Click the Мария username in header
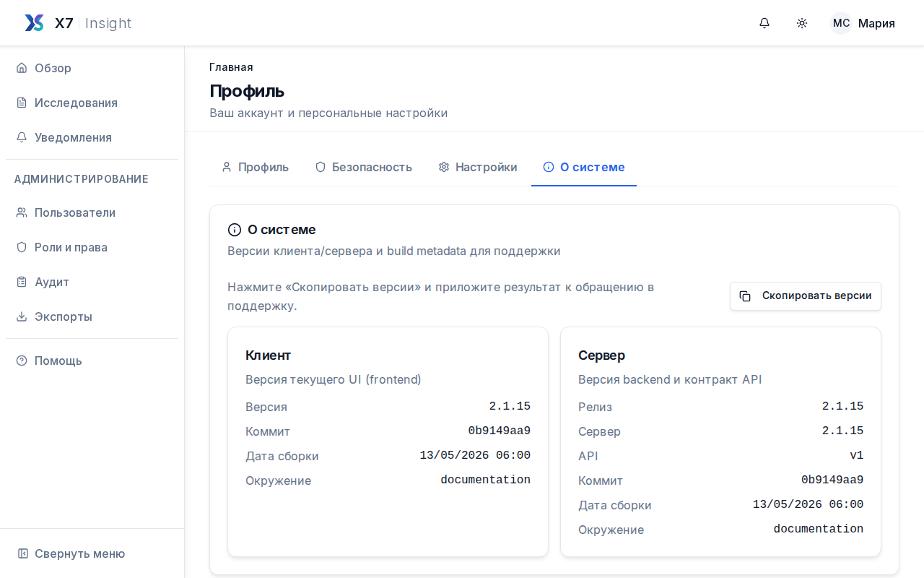 click(x=876, y=23)
